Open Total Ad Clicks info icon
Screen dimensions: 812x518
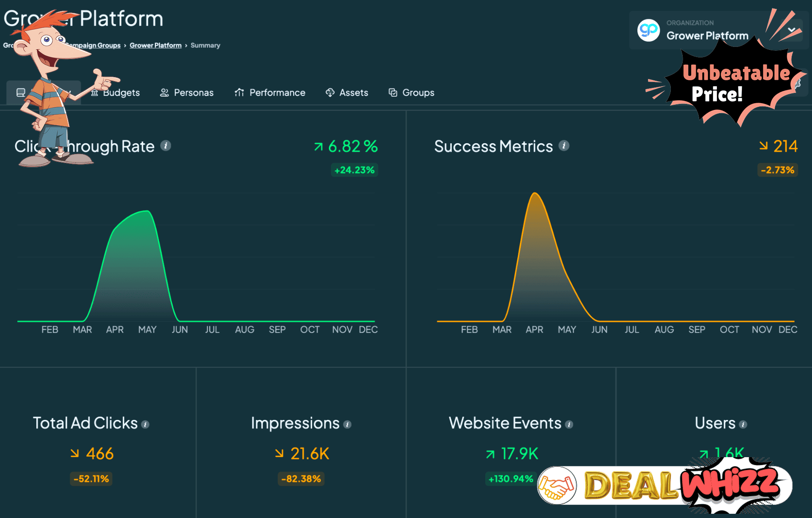pyautogui.click(x=145, y=424)
